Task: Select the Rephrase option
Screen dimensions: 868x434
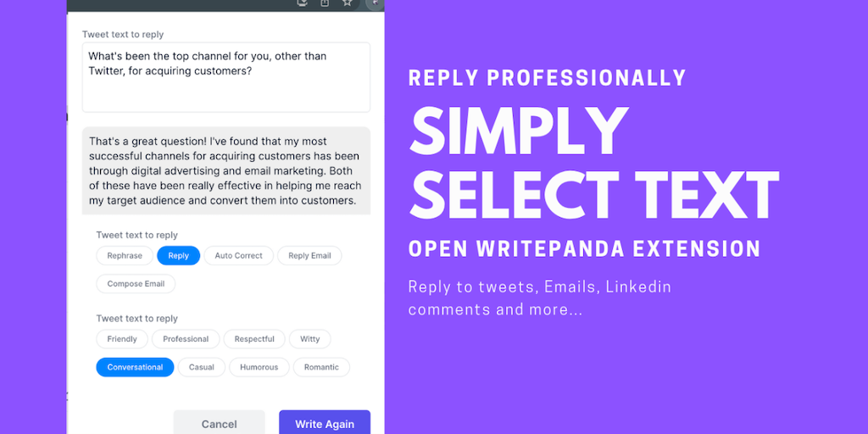Action: (x=125, y=255)
